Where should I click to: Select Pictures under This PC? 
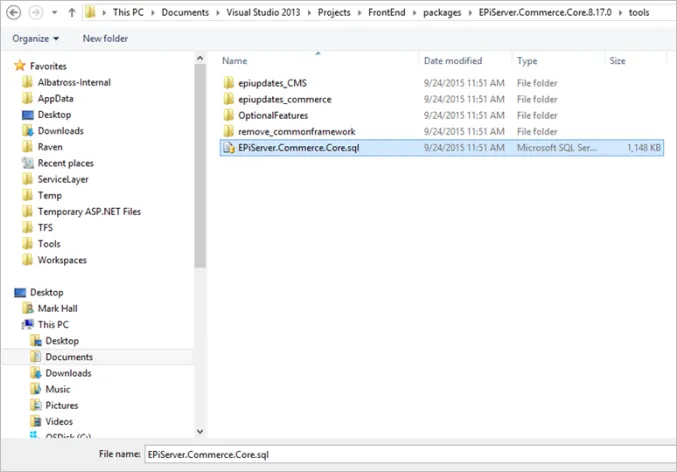61,405
